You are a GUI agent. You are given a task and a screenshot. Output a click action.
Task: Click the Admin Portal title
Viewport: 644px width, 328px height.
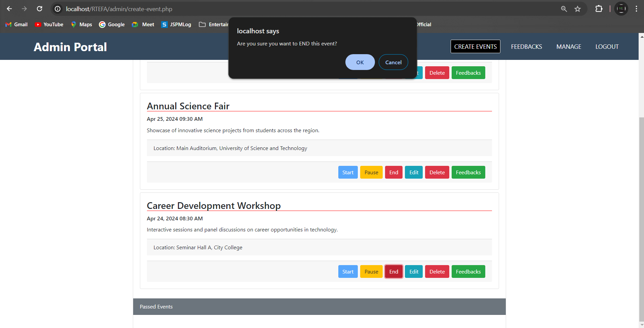point(70,47)
